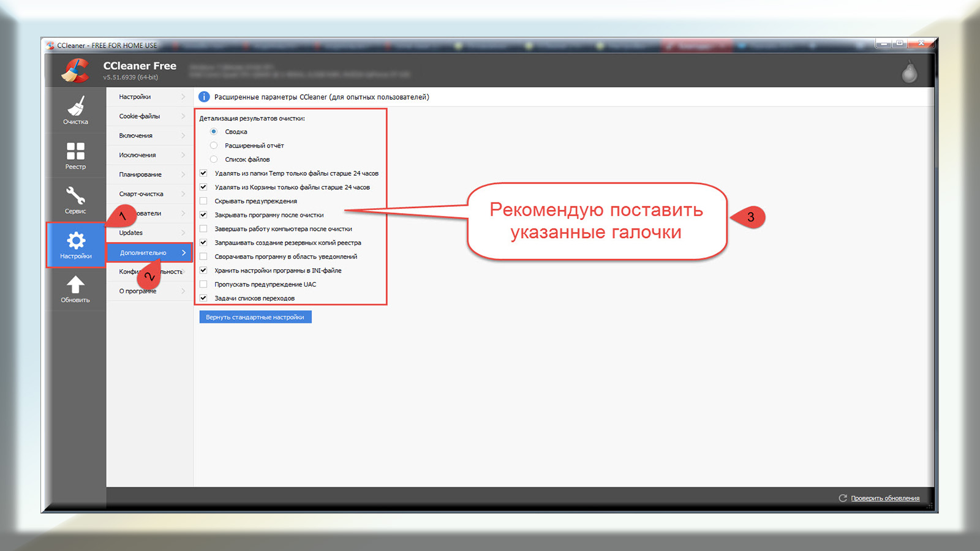Close the CCleaner window
980x551 pixels.
click(x=921, y=43)
